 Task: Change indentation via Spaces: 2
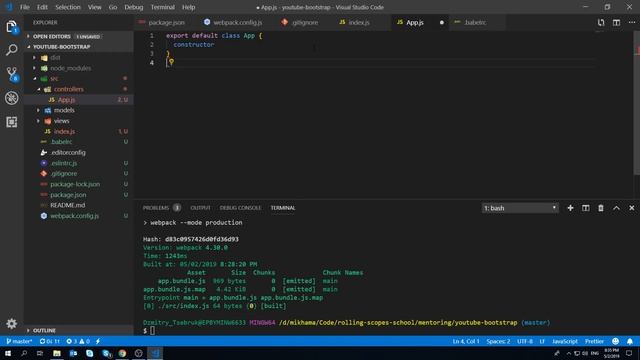coord(498,341)
